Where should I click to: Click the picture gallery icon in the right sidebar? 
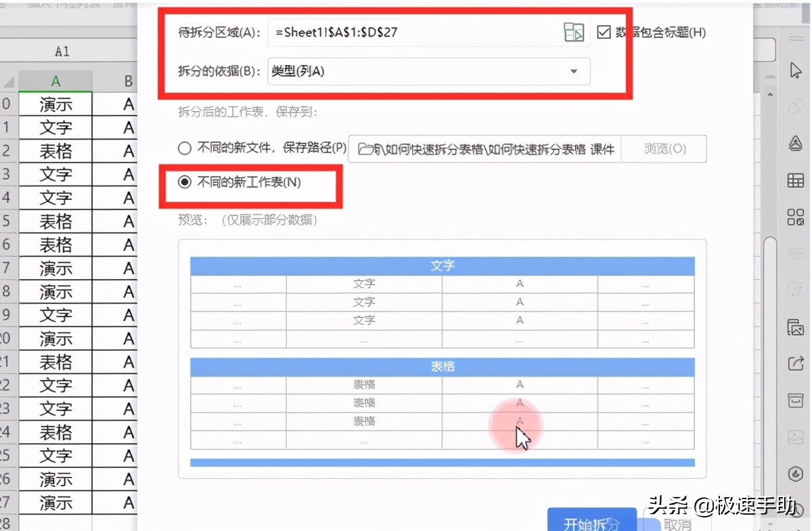pos(796,327)
